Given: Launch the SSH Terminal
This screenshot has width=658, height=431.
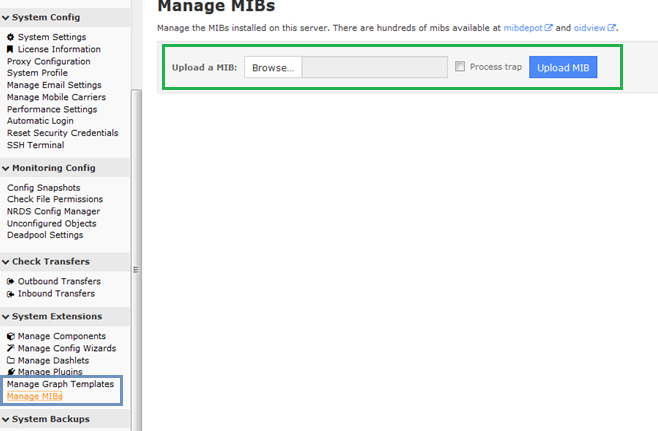Looking at the screenshot, I should (x=36, y=145).
